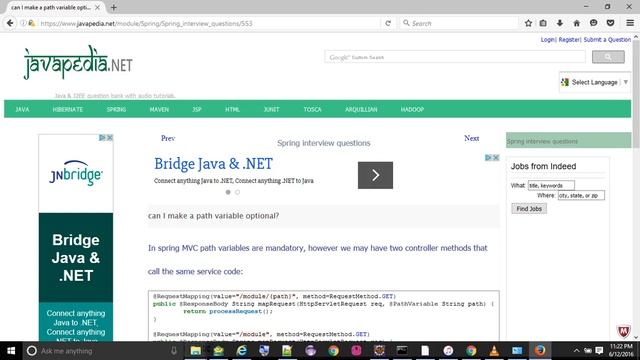The height and width of the screenshot is (360, 640).
Task: Open the bookmarks list clipboard icon
Action: [x=543, y=23]
